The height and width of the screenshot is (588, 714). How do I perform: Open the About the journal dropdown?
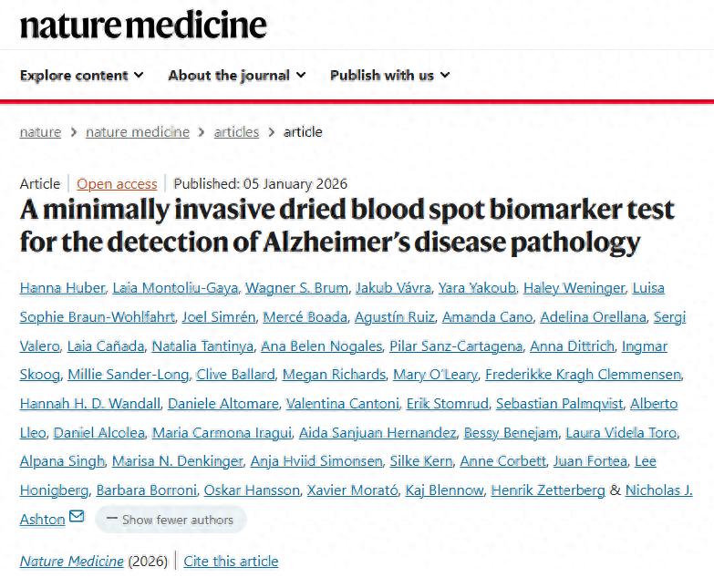[236, 76]
